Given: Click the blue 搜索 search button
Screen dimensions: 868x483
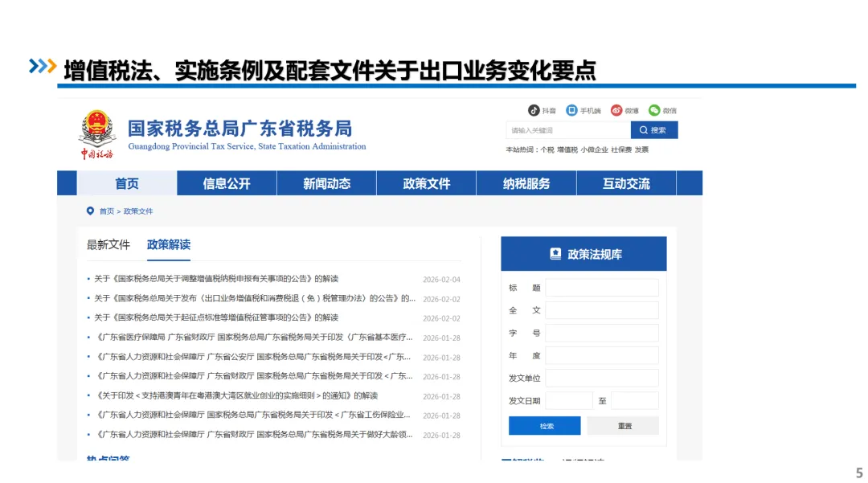Looking at the screenshot, I should tap(653, 130).
